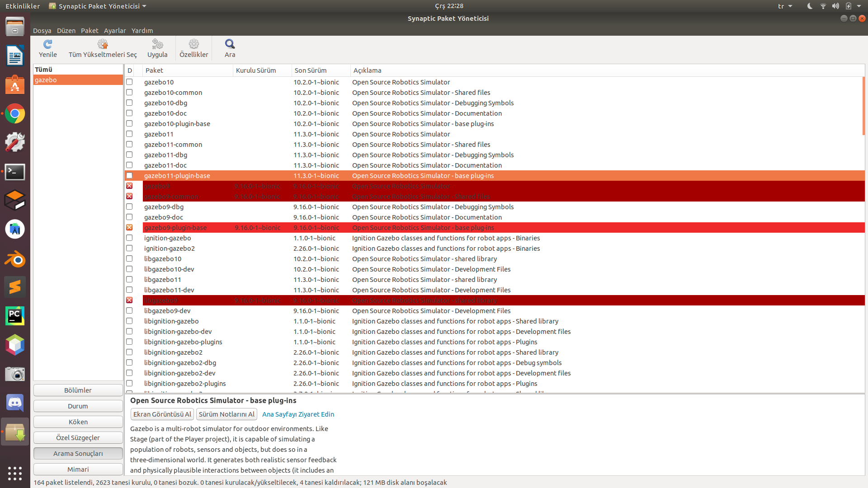Show Arama Sonuçları search results filter
The width and height of the screenshot is (868, 488).
(x=78, y=453)
